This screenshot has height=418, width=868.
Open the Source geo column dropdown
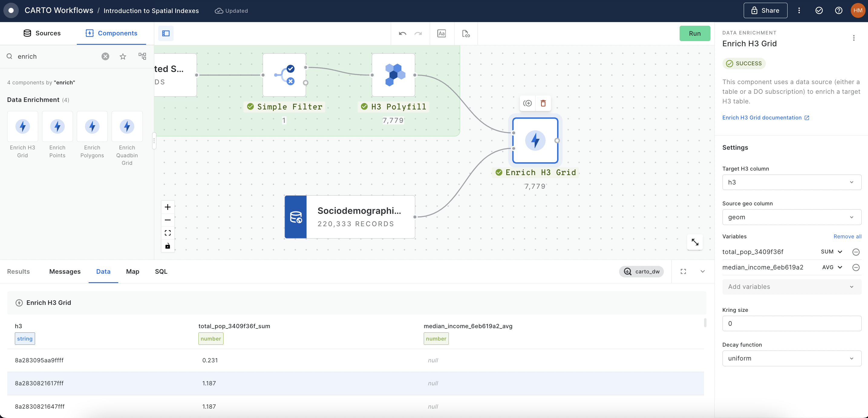[x=791, y=217]
